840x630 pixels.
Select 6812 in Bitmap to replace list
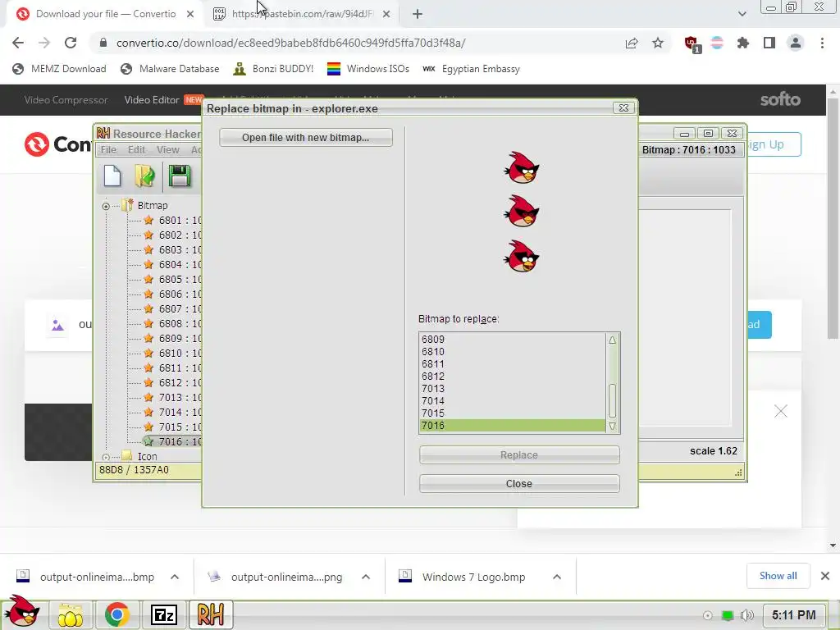(513, 376)
